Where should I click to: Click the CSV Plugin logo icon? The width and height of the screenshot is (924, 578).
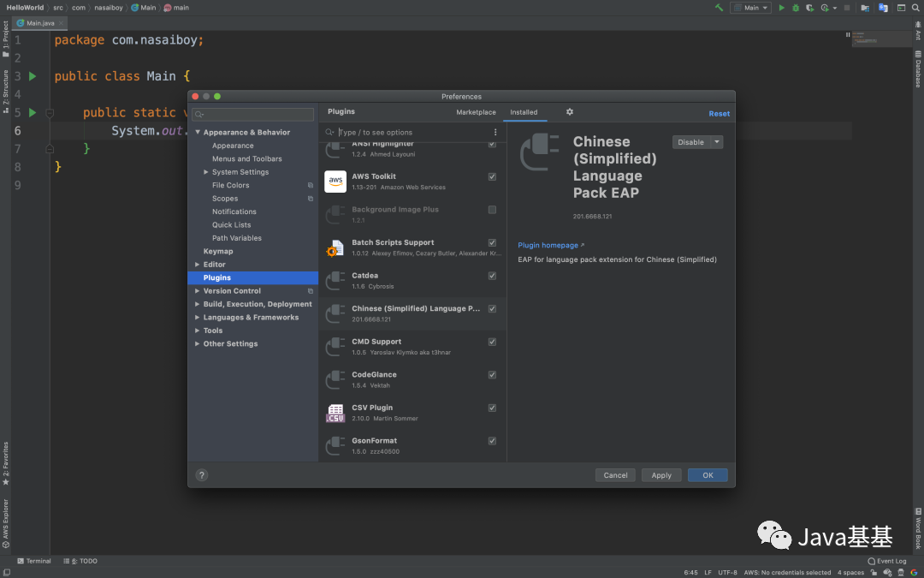[x=335, y=413]
